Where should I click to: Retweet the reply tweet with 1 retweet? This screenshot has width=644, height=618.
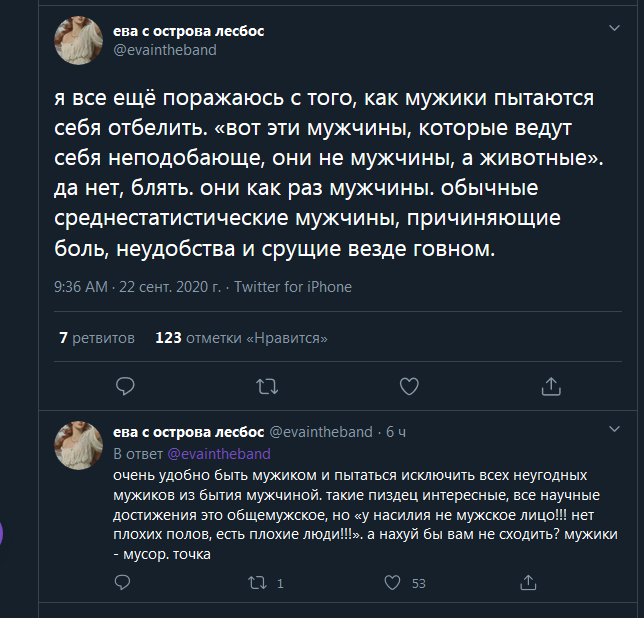click(x=257, y=583)
